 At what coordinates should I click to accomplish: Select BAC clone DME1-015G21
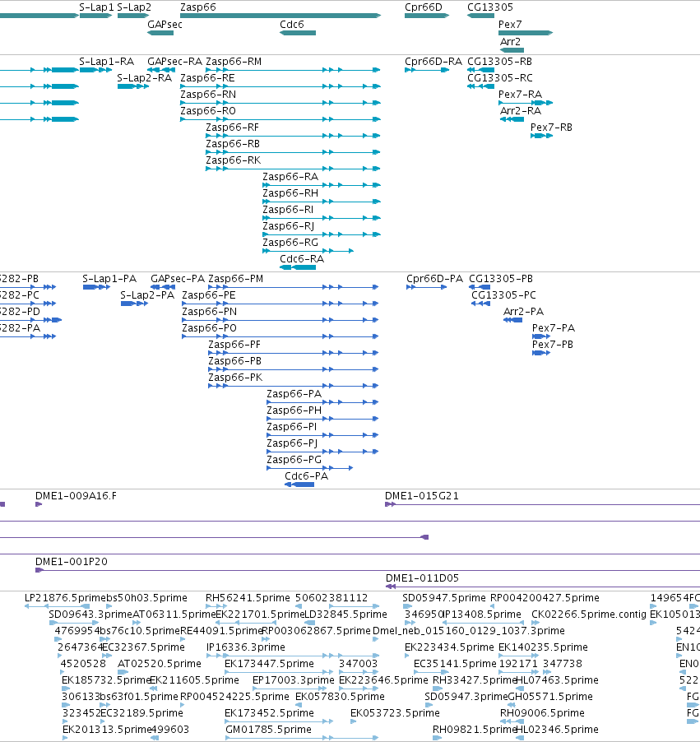click(542, 504)
